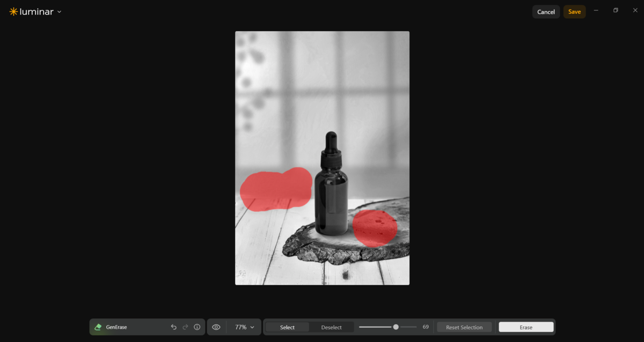Viewport: 644px width, 342px height.
Task: Toggle the eye preview icon
Action: point(216,327)
